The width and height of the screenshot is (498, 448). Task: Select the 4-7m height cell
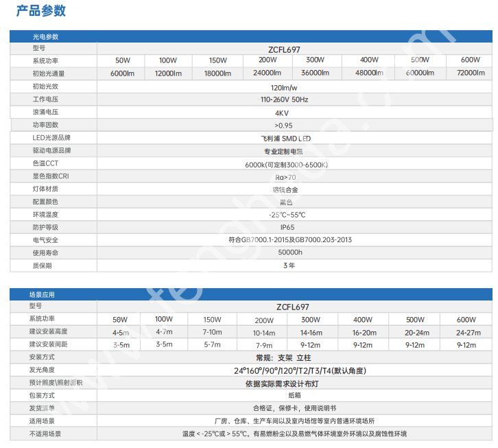coord(164,332)
